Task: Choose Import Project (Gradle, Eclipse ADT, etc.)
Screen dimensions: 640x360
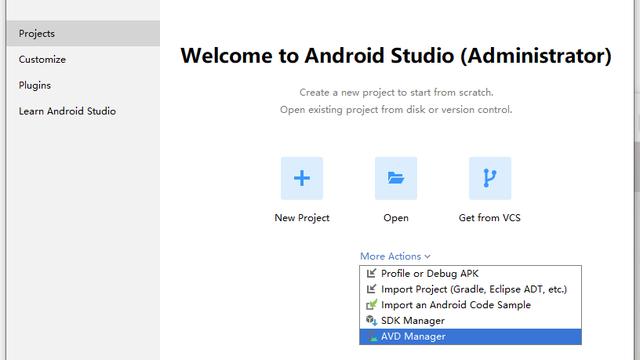Action: [470, 289]
